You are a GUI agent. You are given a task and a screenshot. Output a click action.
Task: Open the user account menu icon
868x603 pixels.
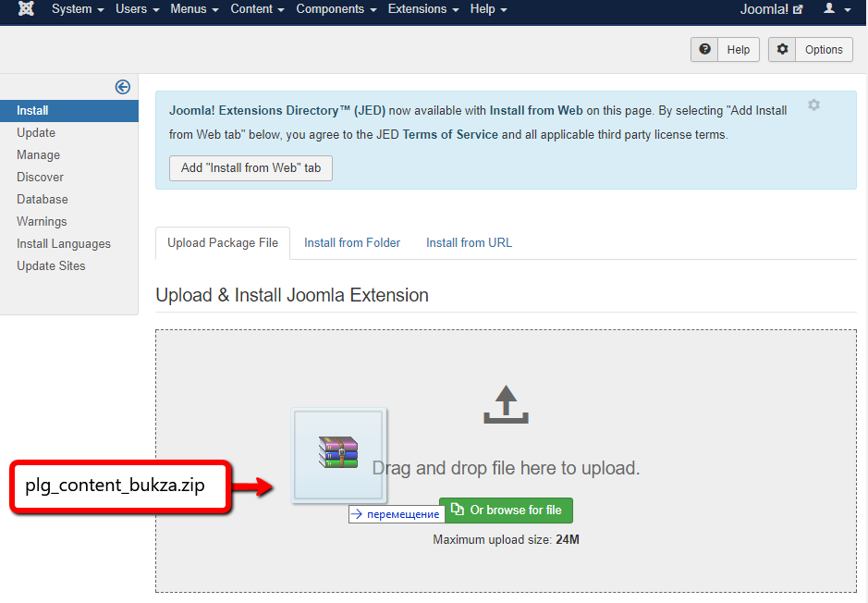tap(837, 9)
